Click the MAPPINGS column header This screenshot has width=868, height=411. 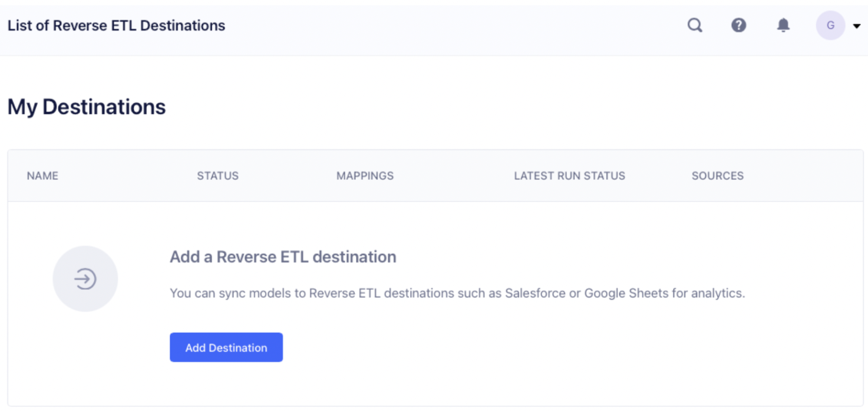tap(365, 175)
